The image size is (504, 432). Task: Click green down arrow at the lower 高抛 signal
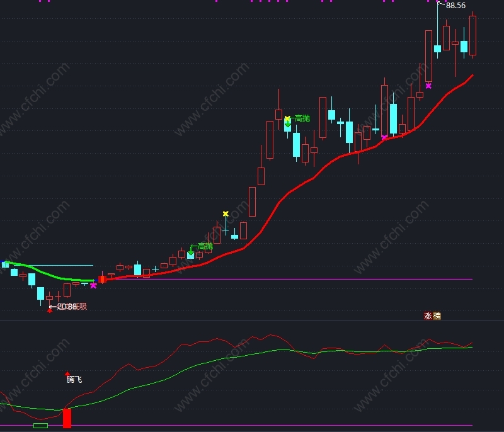point(191,251)
